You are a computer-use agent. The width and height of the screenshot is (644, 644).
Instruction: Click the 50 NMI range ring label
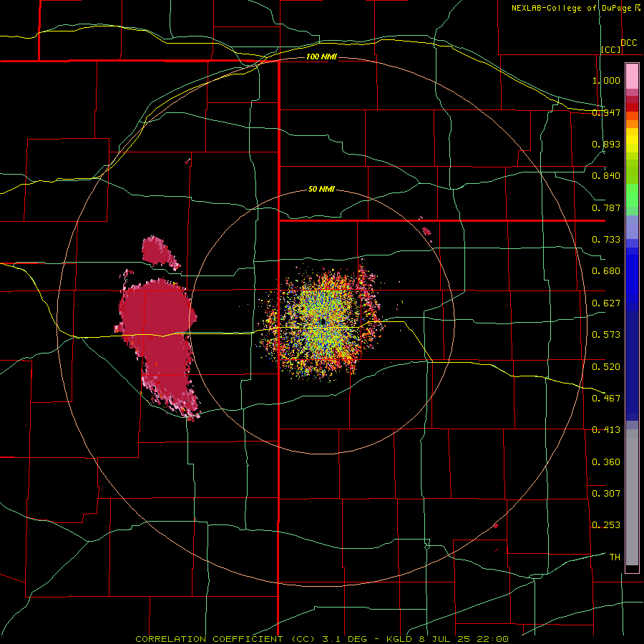[x=321, y=190]
